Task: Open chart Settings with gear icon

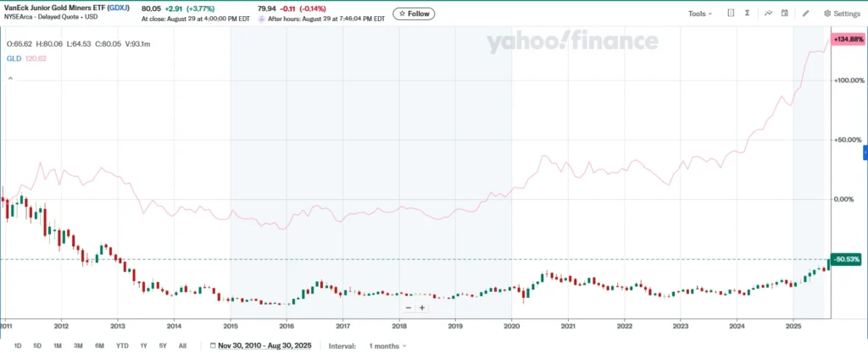Action: (x=841, y=14)
